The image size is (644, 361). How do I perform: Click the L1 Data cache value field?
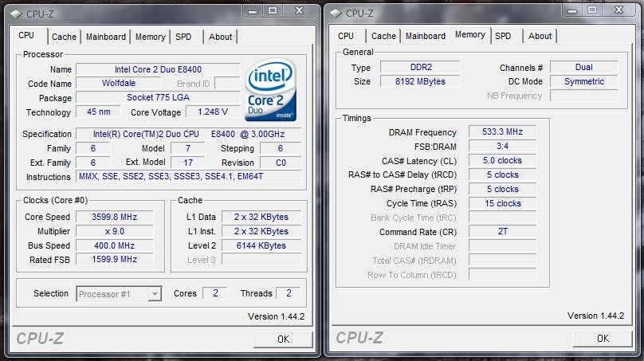coord(261,217)
